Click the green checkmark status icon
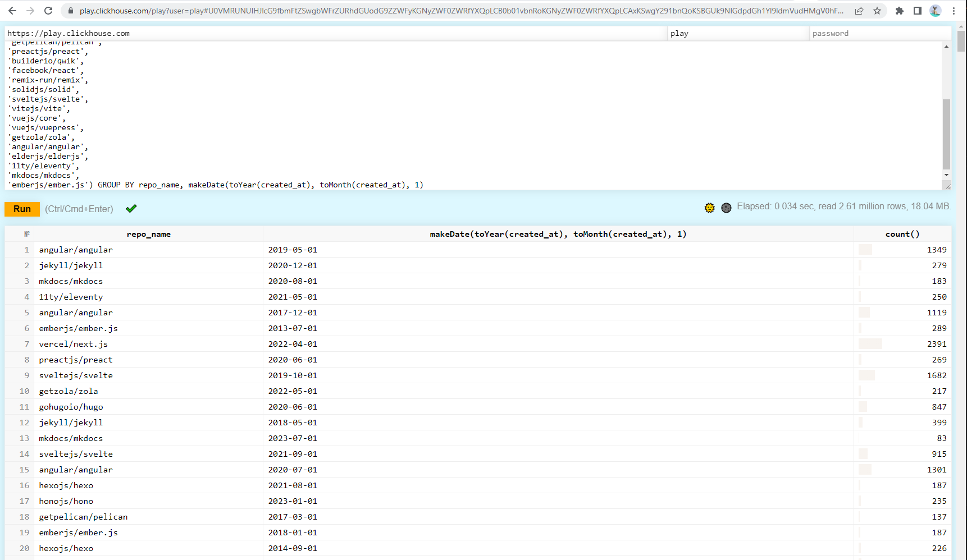 [131, 209]
